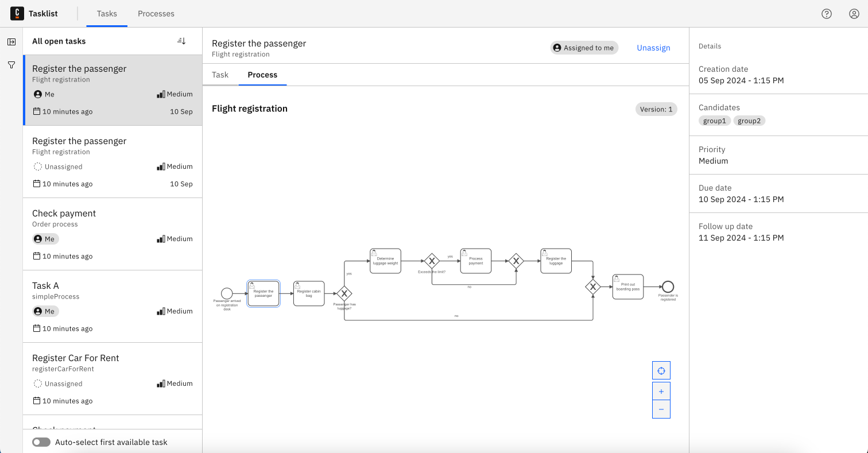Image resolution: width=868 pixels, height=453 pixels.
Task: Click the Assigned to me badge
Action: pyautogui.click(x=584, y=48)
